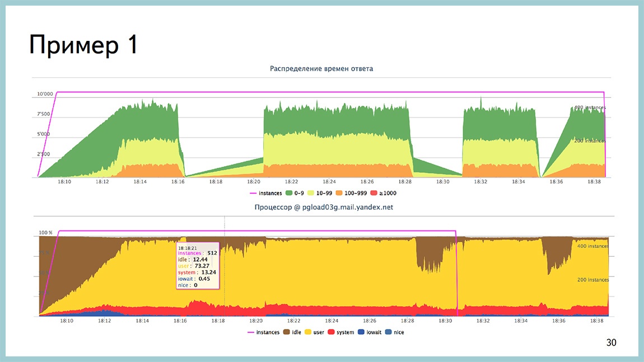Click the 10'000 y-axis label
644x362 pixels.
tap(45, 94)
